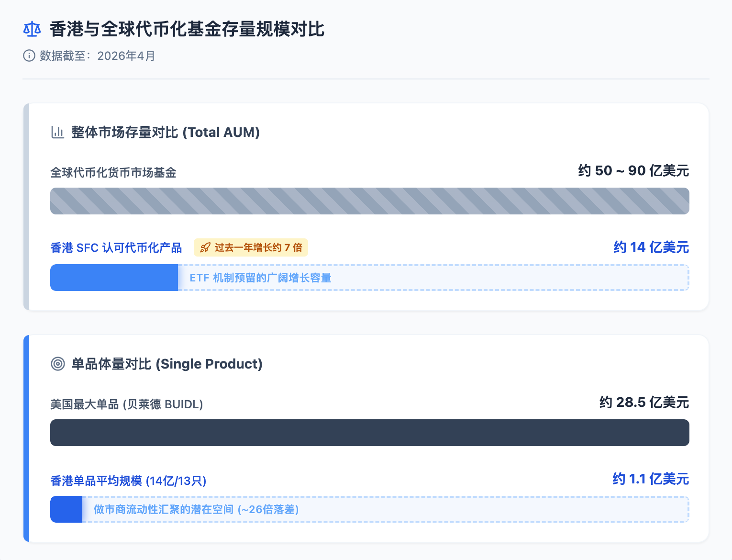Click the 约 50 ~ 90 亿美元 value
732x560 pixels.
[x=633, y=170]
